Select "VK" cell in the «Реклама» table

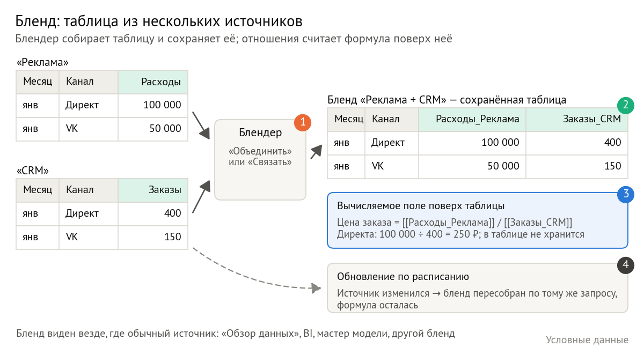point(89,129)
